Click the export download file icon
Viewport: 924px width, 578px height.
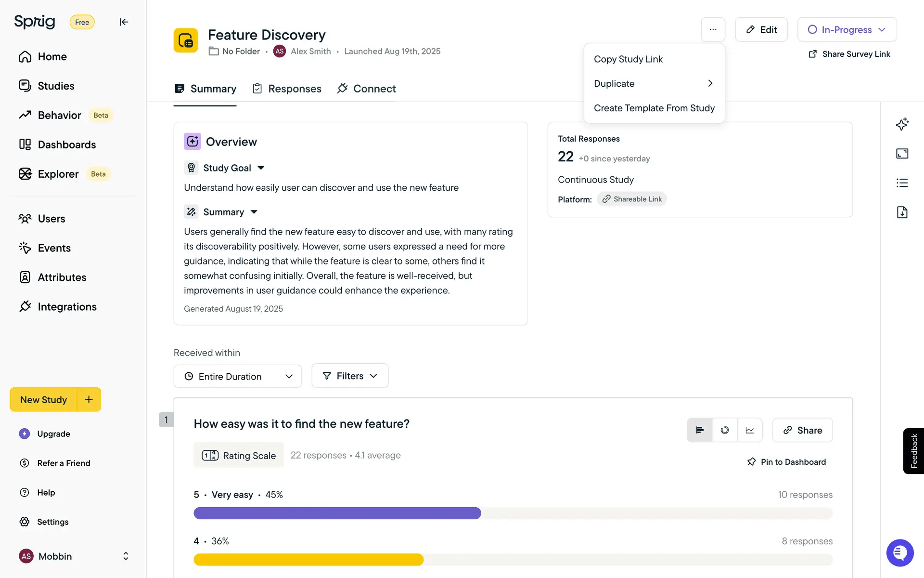[902, 212]
